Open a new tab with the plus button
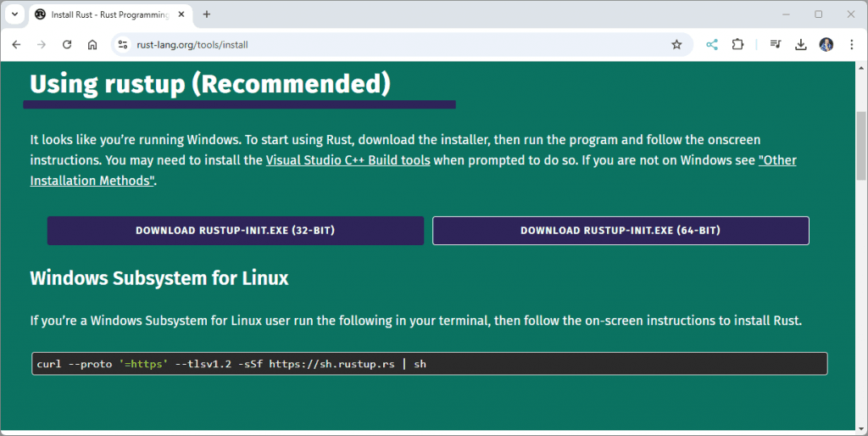The width and height of the screenshot is (868, 436). click(207, 14)
